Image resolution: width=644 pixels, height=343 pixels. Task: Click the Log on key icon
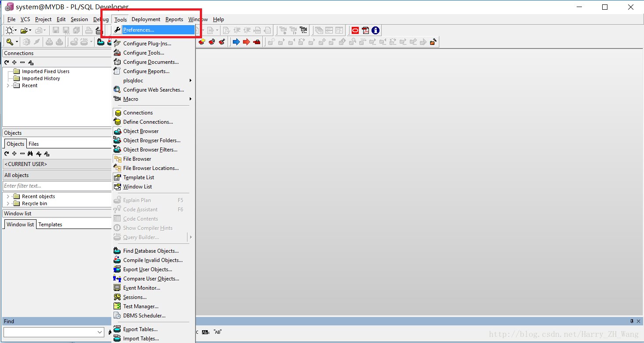point(10,42)
